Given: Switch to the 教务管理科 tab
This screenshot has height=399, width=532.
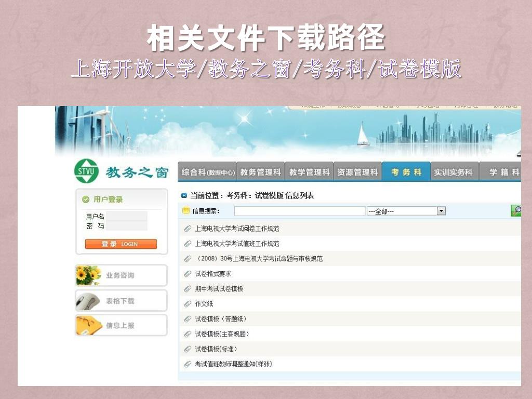Looking at the screenshot, I should point(261,172).
